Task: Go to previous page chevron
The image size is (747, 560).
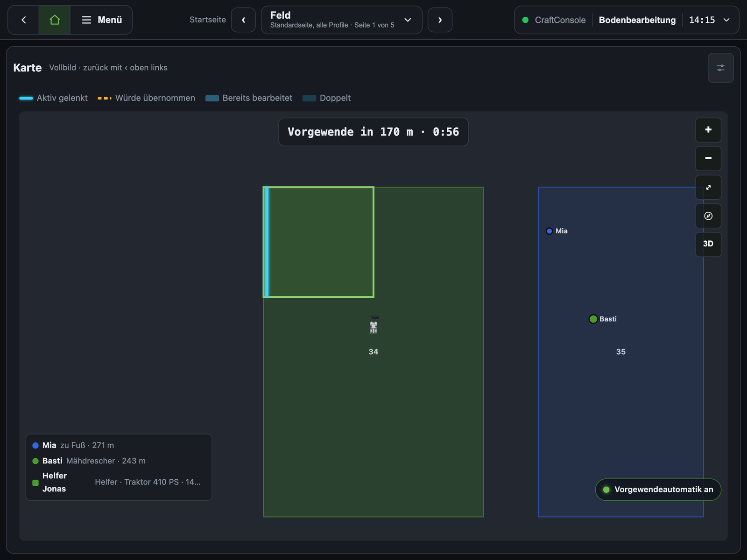Action: 243,20
